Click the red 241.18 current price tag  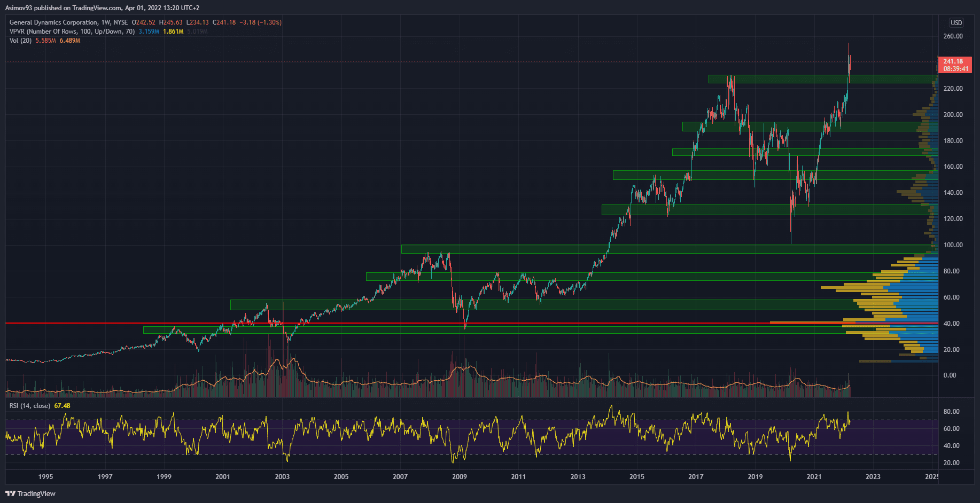click(x=954, y=65)
